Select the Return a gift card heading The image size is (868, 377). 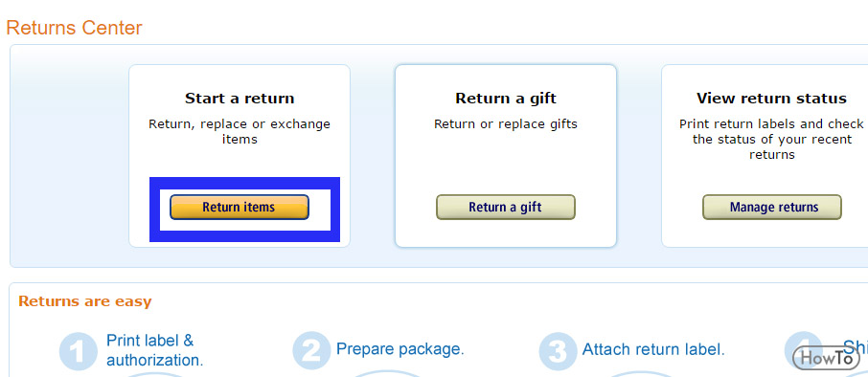(x=506, y=99)
